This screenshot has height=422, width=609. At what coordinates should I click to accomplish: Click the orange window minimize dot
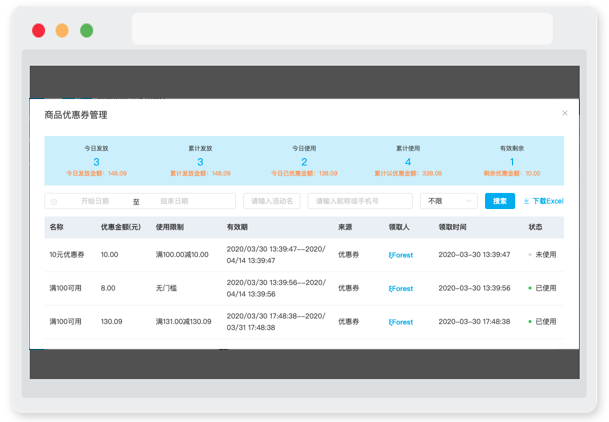62,30
